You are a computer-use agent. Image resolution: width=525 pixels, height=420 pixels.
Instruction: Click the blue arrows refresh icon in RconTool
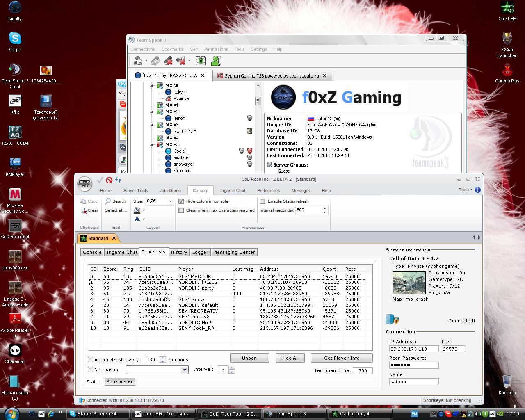tap(118, 180)
